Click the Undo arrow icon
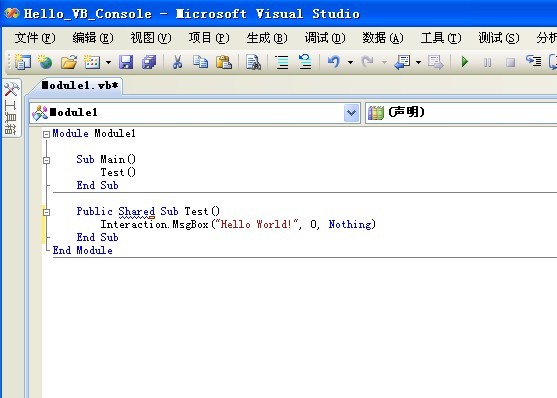557x398 pixels. tap(334, 62)
